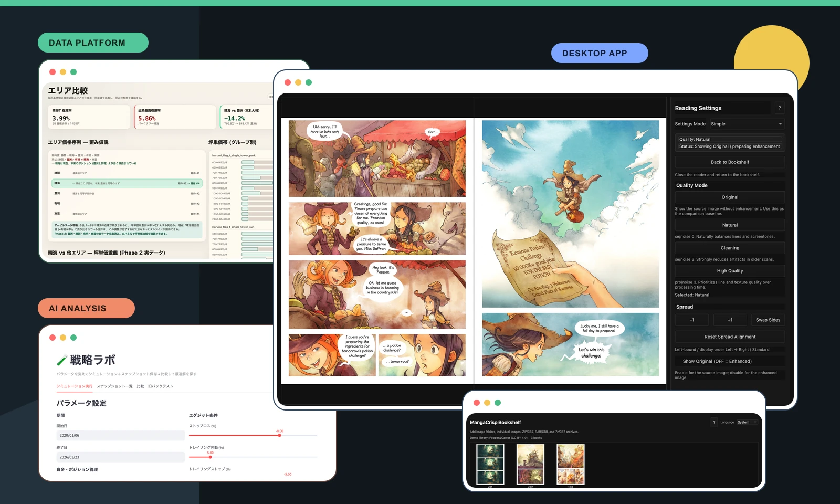The image size is (840, 504).
Task: Click the test tube icon beside 戦略ラボ
Action: click(61, 360)
